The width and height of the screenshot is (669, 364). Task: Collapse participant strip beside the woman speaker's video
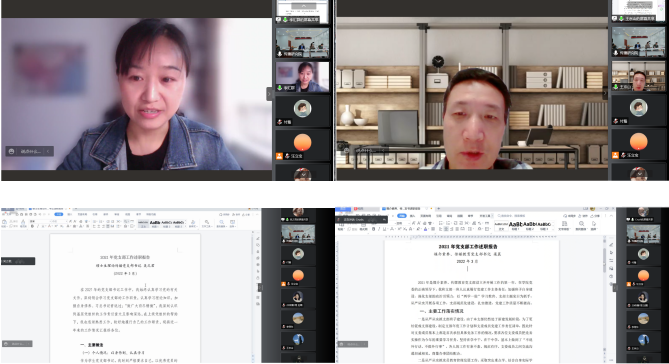click(x=269, y=93)
